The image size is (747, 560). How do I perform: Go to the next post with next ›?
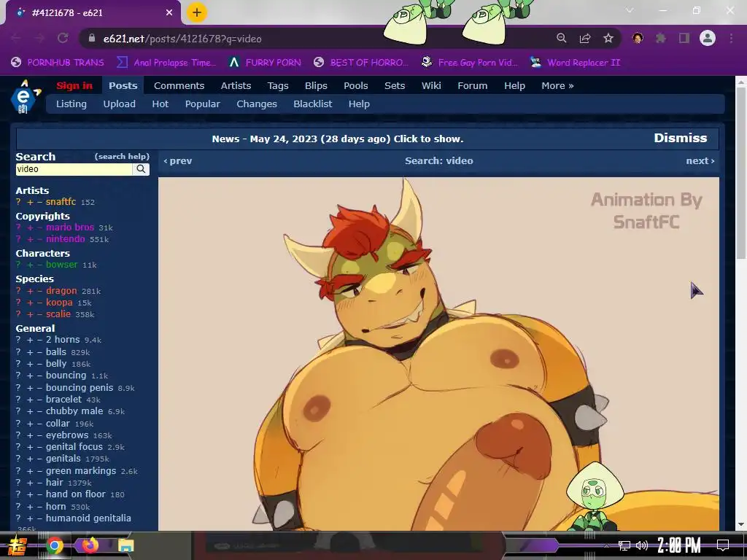click(x=700, y=161)
